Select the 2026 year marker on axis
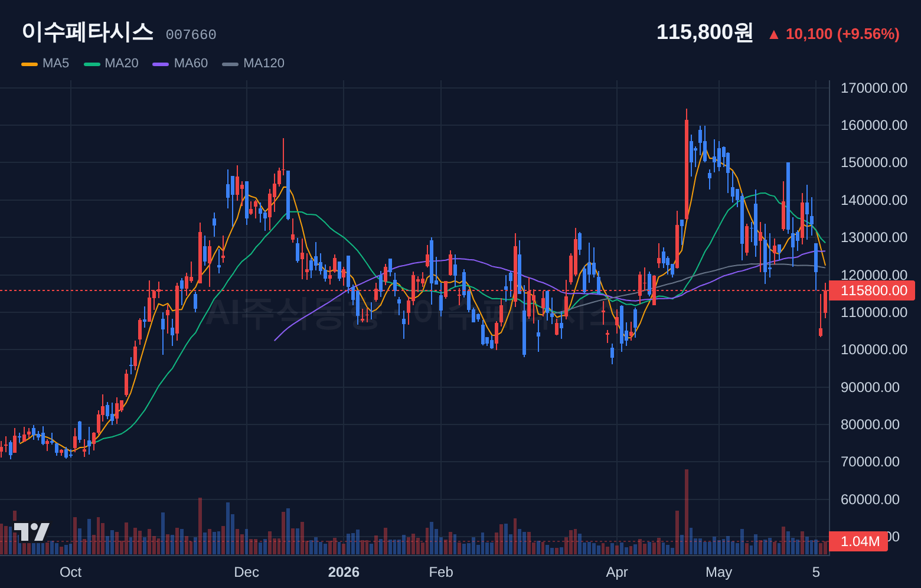921x588 pixels. [x=344, y=572]
